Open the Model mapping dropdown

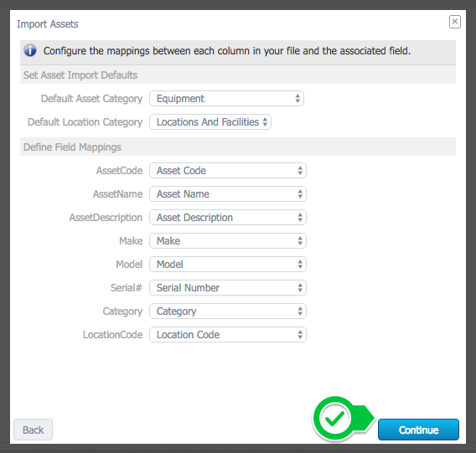[x=228, y=265]
